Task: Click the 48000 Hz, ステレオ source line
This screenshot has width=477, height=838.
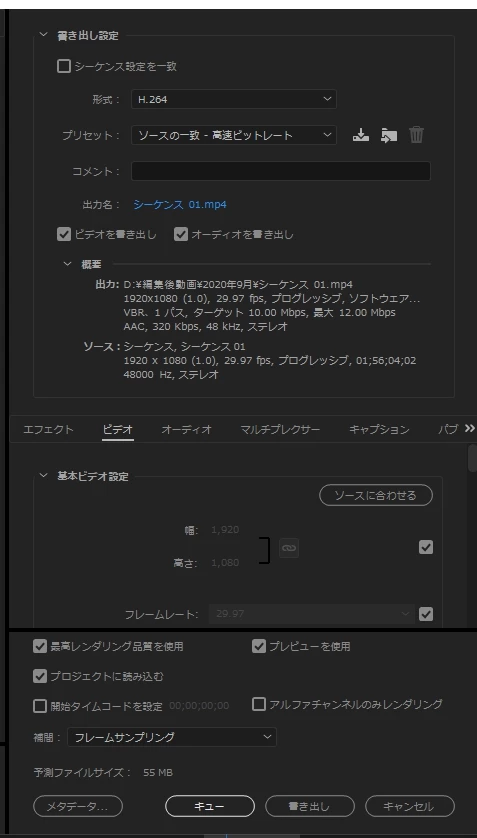Action: click(171, 374)
